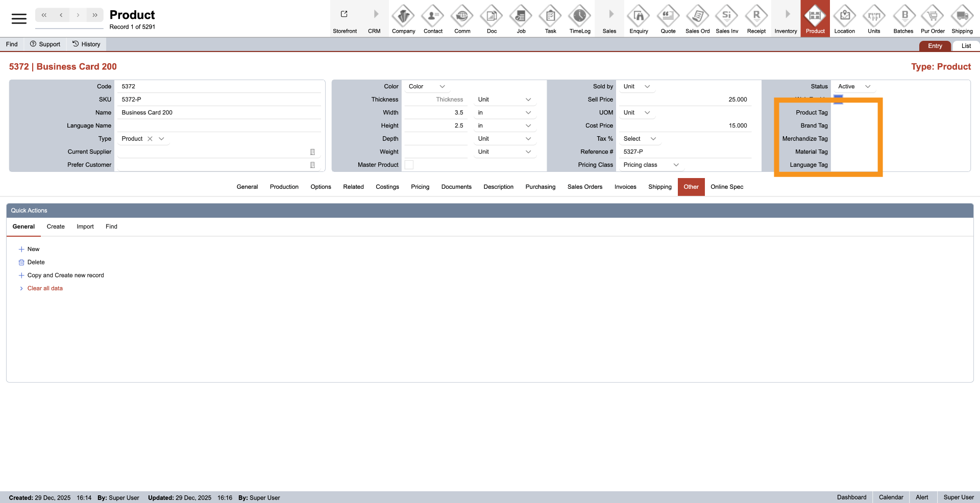Viewport: 980px width, 503px height.
Task: Open Current Supplier lookup icon
Action: (312, 152)
